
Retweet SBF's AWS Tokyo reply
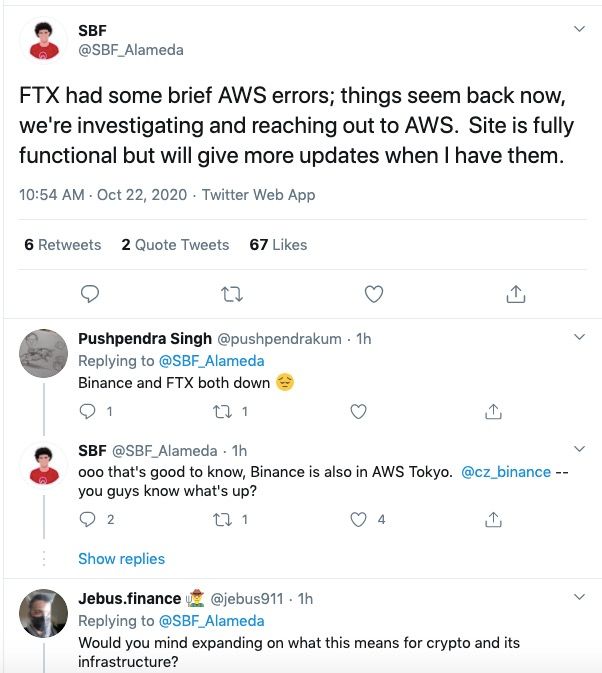(x=223, y=520)
